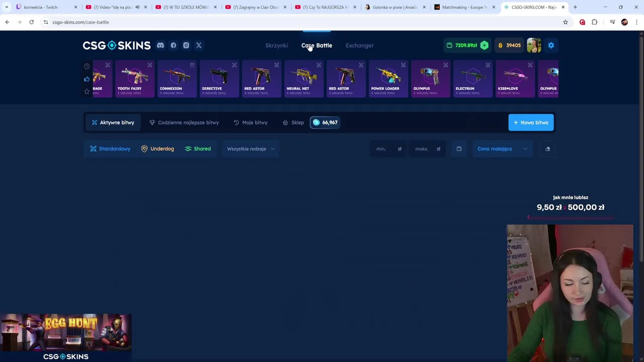Image resolution: width=644 pixels, height=362 pixels.
Task: Switch to the korneelcia Twitch browser tab
Action: [46, 7]
